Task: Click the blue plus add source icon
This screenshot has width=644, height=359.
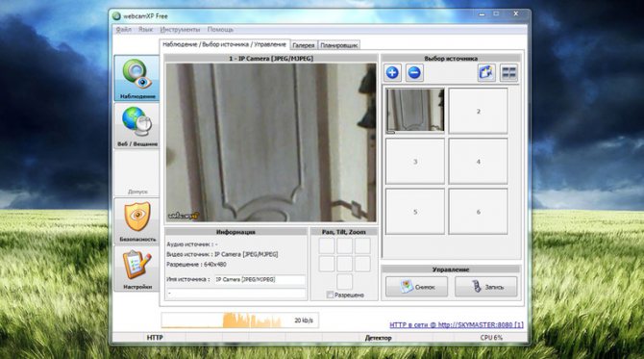Action: click(x=392, y=73)
